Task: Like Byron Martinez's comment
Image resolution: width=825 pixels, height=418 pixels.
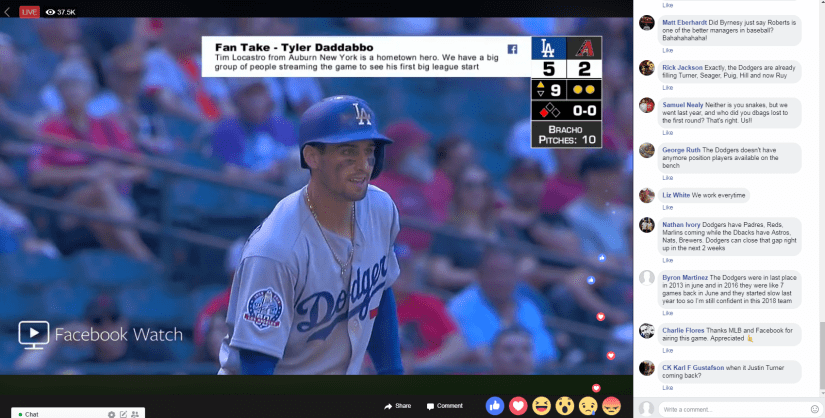Action: (x=667, y=313)
